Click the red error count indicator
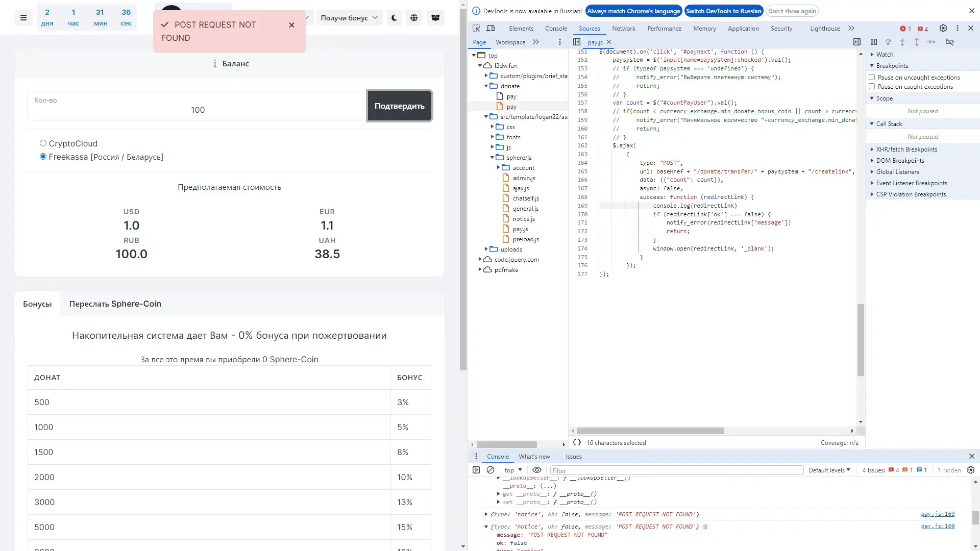980x551 pixels. pyautogui.click(x=905, y=29)
